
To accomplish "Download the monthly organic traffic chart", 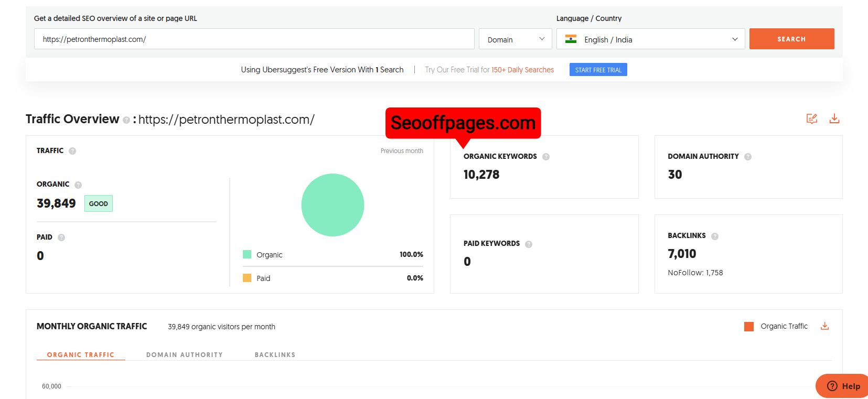I will point(824,326).
